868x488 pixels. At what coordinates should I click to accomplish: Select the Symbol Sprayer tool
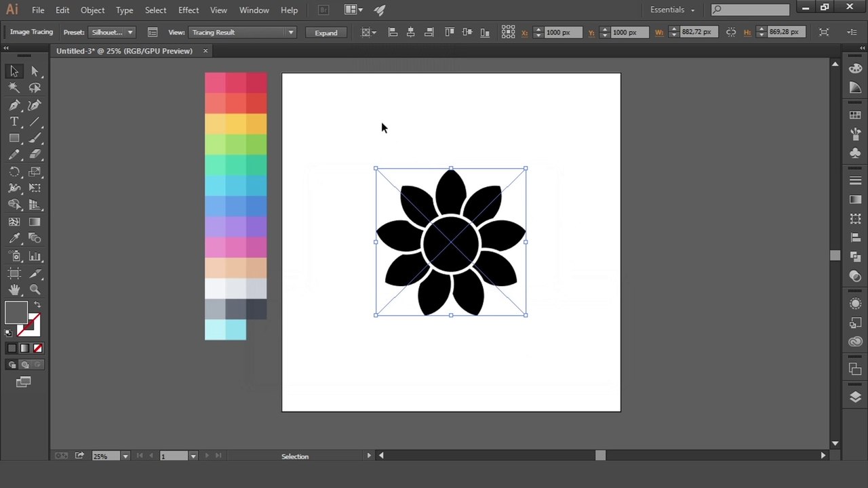[x=14, y=256]
